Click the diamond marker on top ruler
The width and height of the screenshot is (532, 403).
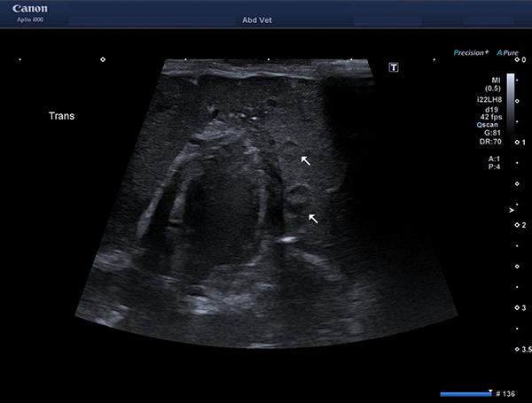103,59
